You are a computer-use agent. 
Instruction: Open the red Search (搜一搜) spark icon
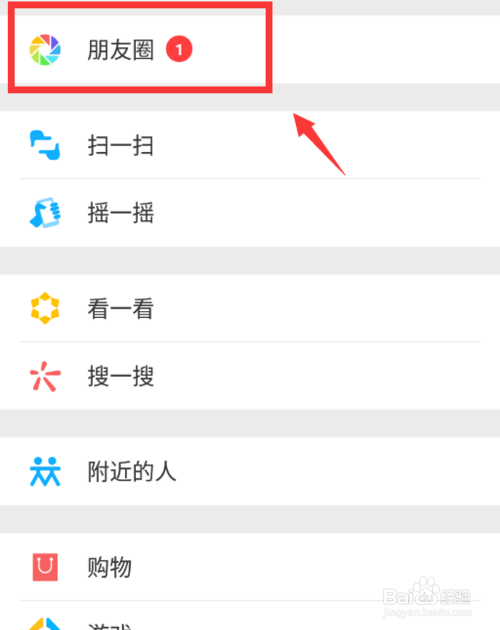45,376
